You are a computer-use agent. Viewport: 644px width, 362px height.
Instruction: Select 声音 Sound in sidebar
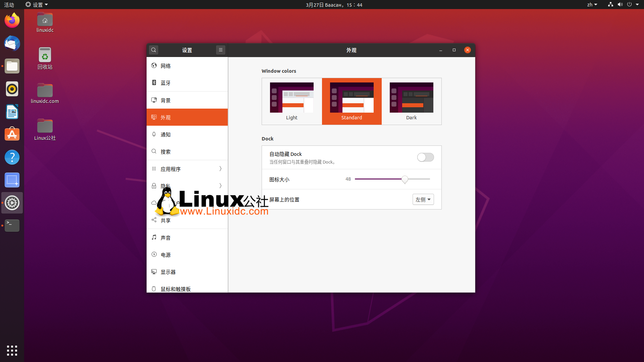[187, 238]
